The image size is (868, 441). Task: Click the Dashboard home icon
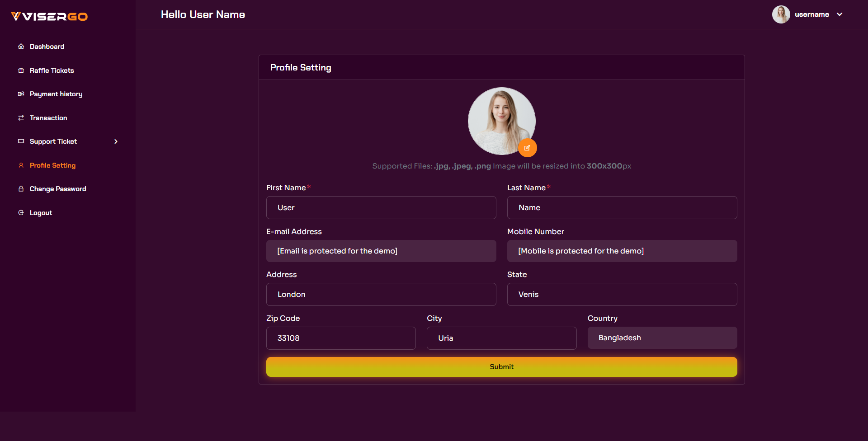click(x=21, y=47)
